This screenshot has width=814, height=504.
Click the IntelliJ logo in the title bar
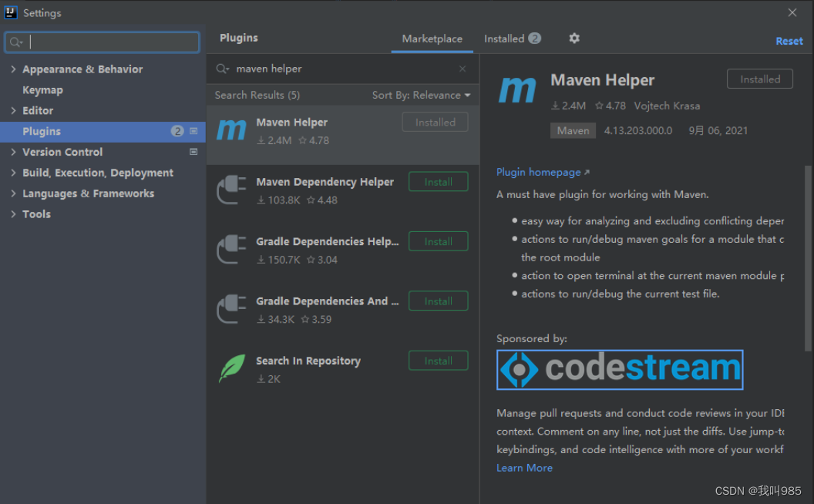coord(10,12)
